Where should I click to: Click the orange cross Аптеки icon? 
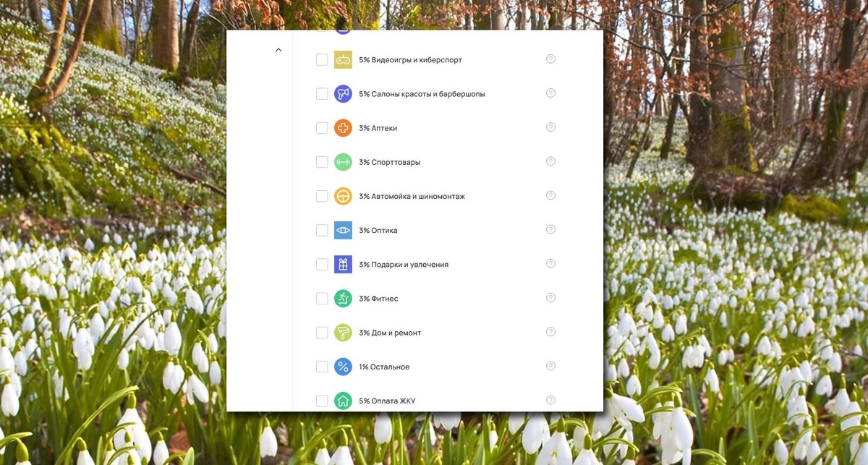343,128
